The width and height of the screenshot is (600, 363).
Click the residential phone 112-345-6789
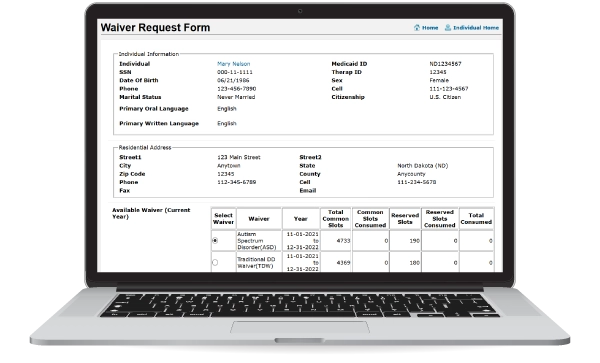point(236,182)
